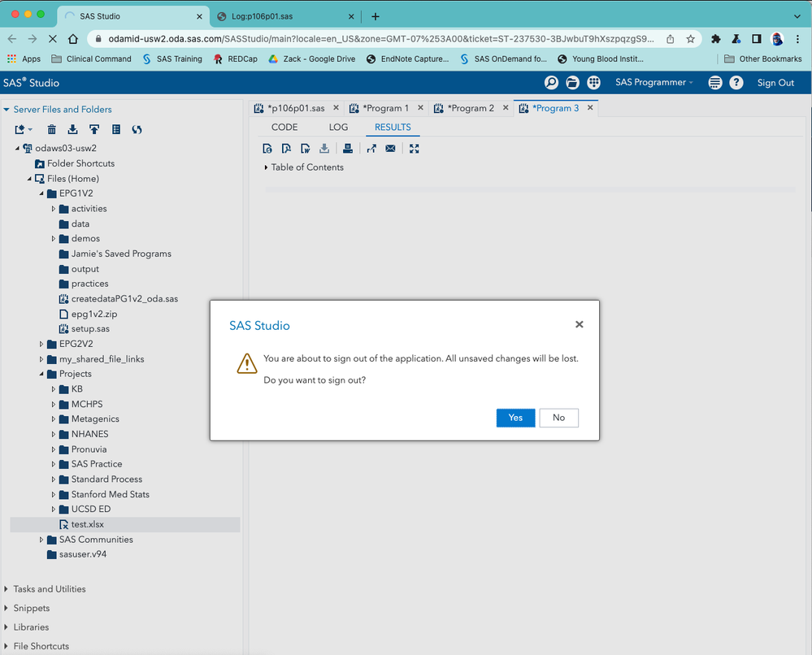Select the Folder Shortcuts item
Screen dimensions: 812x655
[x=80, y=163]
